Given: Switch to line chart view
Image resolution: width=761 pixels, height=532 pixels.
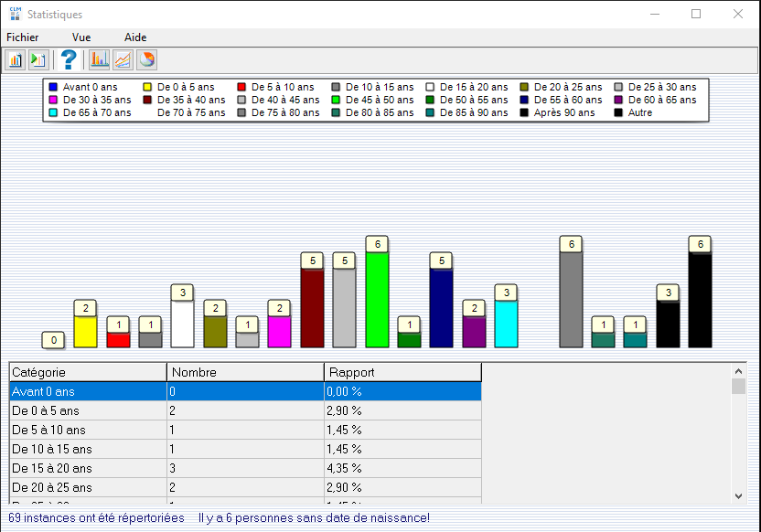Looking at the screenshot, I should 122,60.
